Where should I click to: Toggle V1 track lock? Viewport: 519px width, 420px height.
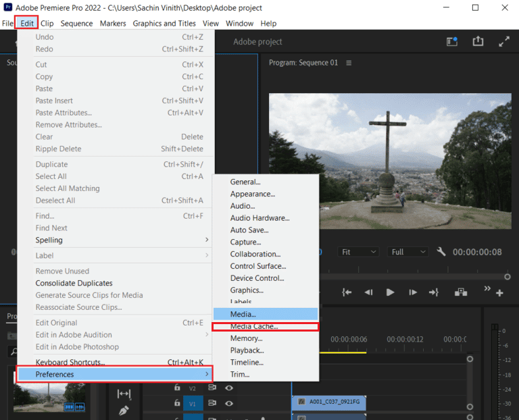click(177, 403)
